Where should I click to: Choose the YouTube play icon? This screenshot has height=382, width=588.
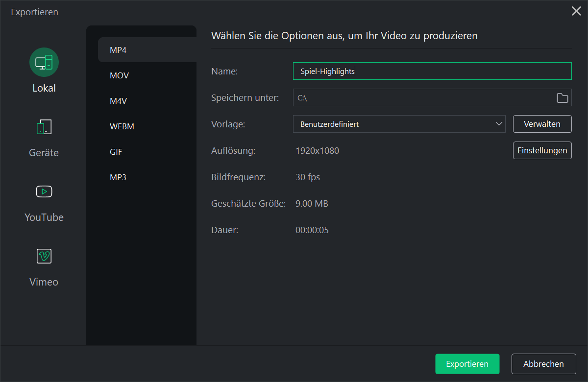pos(44,191)
